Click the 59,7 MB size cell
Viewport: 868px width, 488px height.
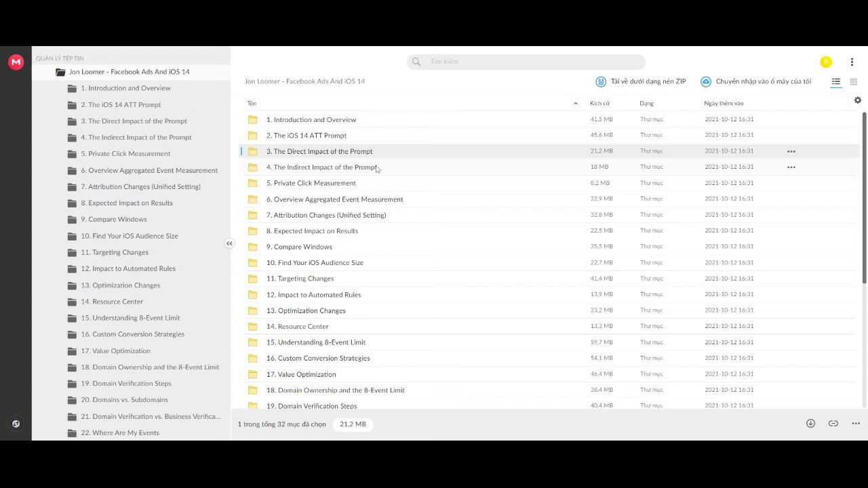601,342
